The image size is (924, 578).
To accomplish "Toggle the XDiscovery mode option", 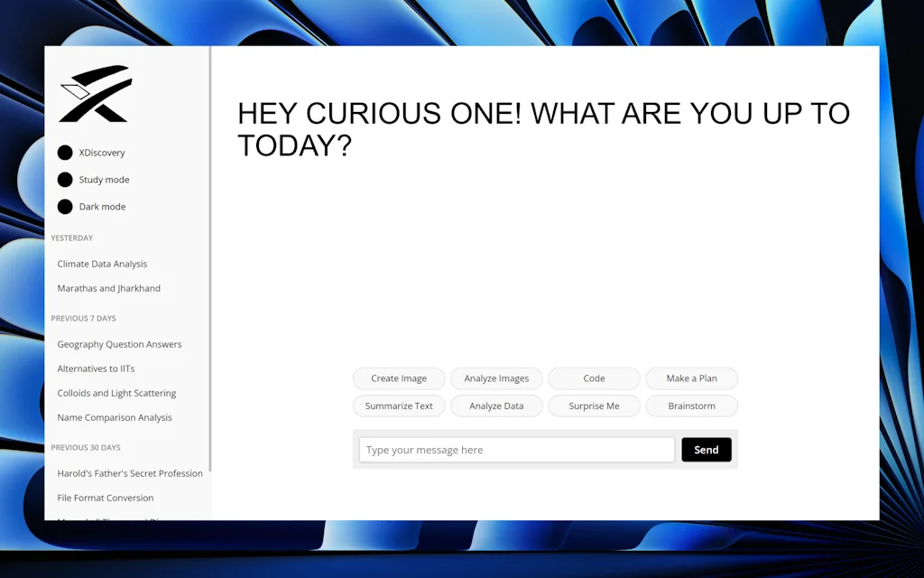I will [91, 153].
